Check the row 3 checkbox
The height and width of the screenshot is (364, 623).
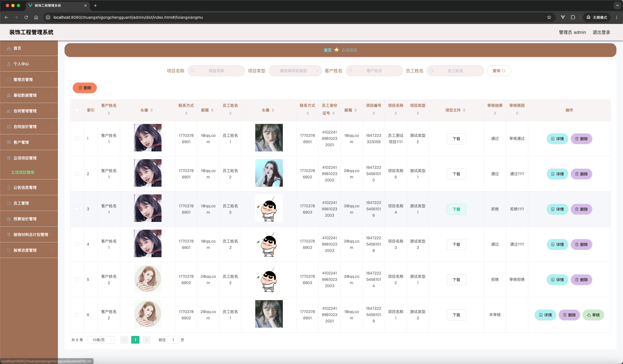pos(77,209)
